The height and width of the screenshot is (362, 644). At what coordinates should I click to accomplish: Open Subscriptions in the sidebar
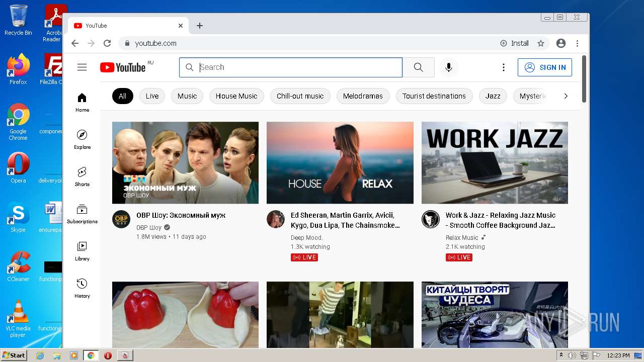(x=82, y=214)
